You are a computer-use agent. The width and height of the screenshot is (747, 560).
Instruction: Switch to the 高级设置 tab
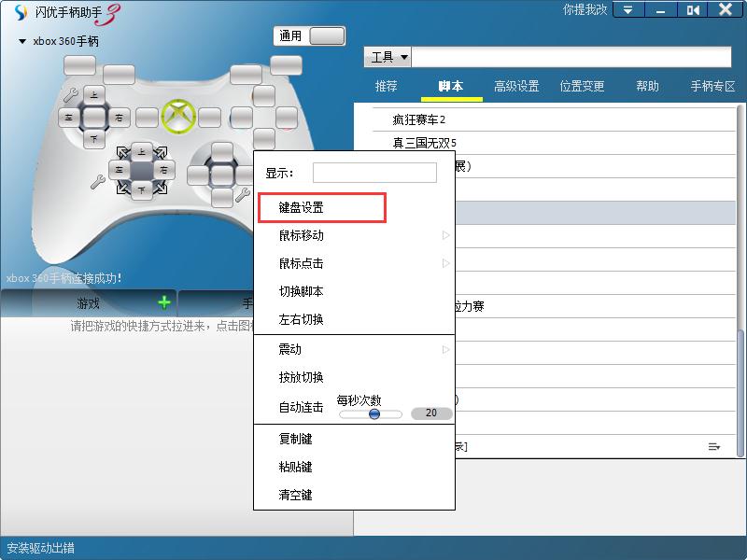[x=515, y=86]
